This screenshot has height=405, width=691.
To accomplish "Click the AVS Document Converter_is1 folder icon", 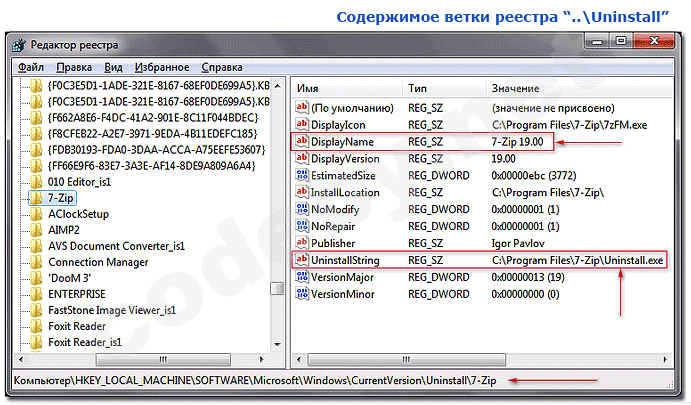I will [x=36, y=246].
